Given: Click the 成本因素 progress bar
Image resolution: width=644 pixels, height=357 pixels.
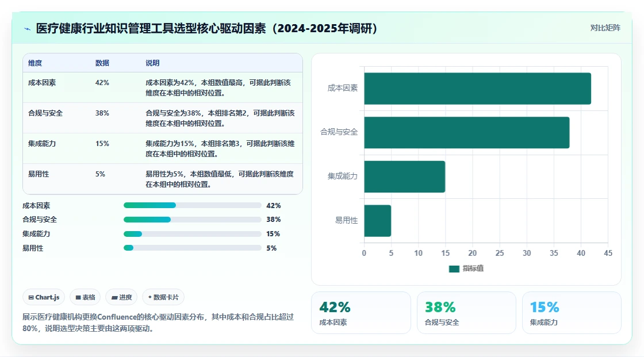Looking at the screenshot, I should point(192,205).
